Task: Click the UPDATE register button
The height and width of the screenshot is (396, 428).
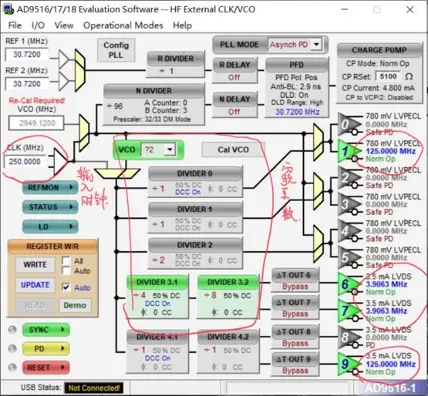Action: pyautogui.click(x=35, y=285)
